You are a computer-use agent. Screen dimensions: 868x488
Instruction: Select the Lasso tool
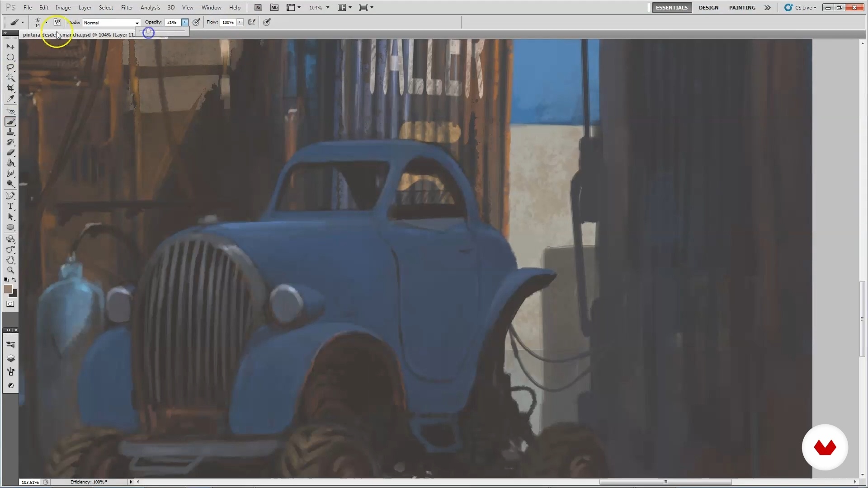[10, 67]
